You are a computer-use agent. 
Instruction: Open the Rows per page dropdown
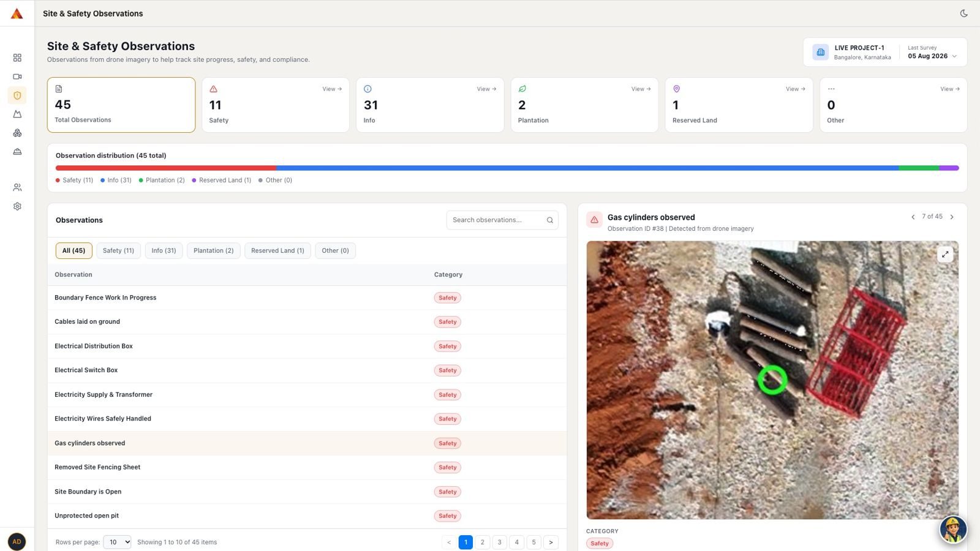(x=117, y=542)
